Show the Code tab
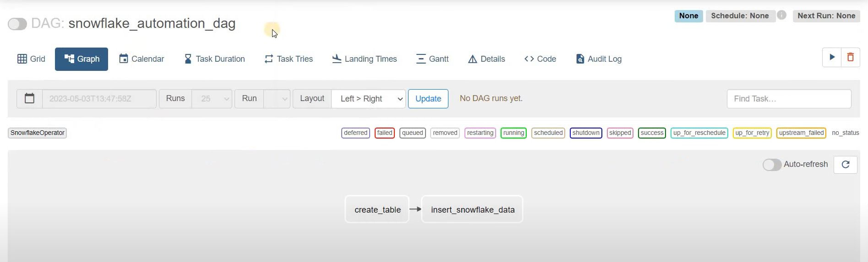 coord(540,59)
